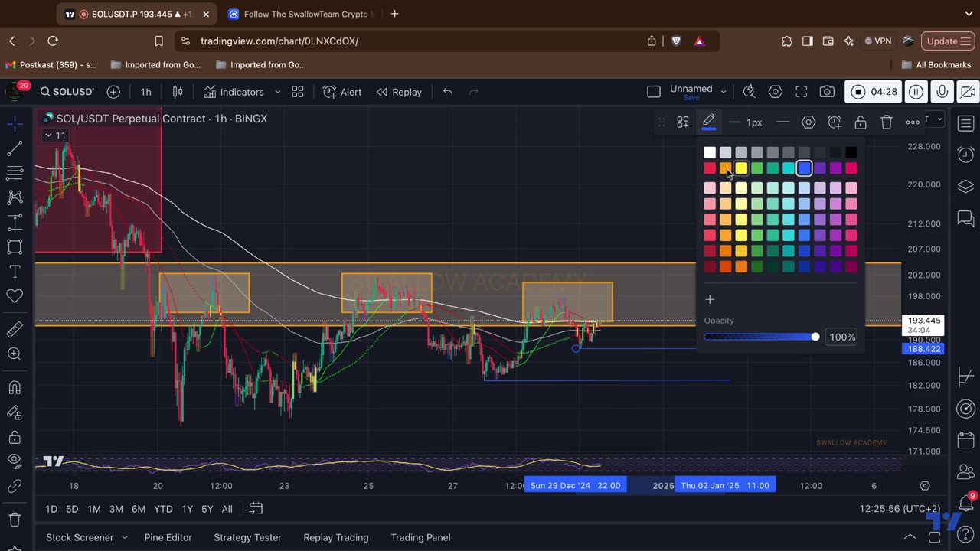Open more options in floating toolbar
The width and height of the screenshot is (980, 551).
[913, 122]
